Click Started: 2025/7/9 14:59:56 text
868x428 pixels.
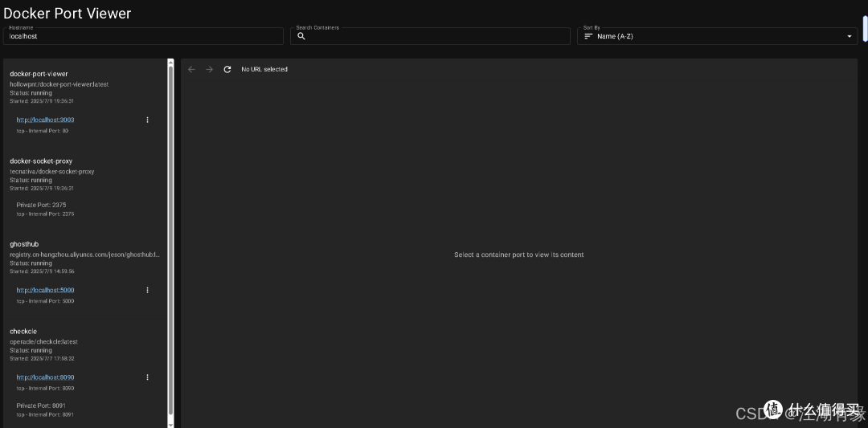click(42, 271)
